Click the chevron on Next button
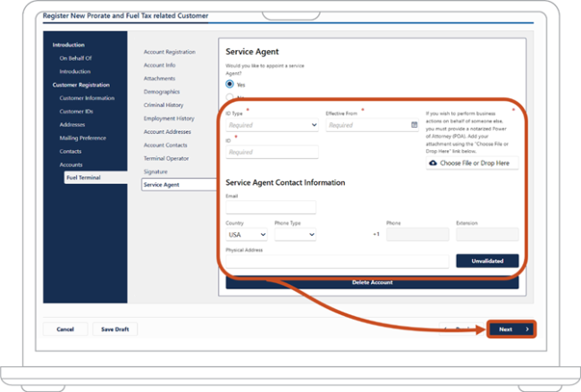581x392 pixels. (x=526, y=329)
